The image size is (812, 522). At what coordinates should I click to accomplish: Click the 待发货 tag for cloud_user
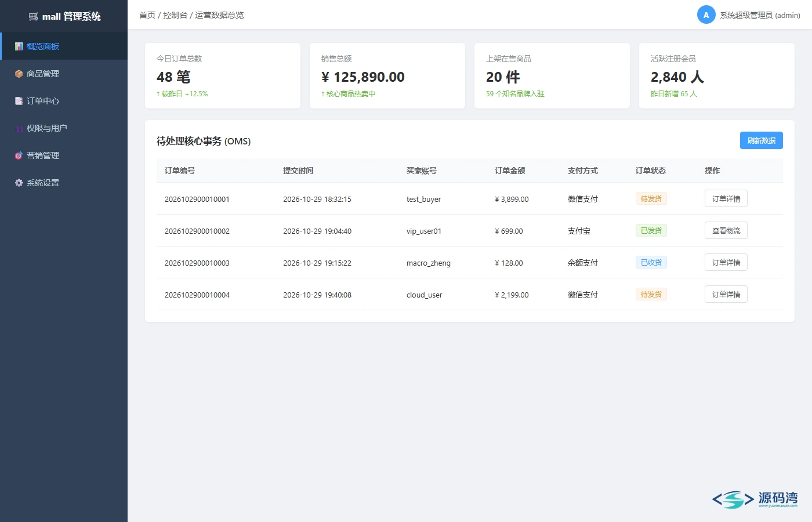click(651, 294)
